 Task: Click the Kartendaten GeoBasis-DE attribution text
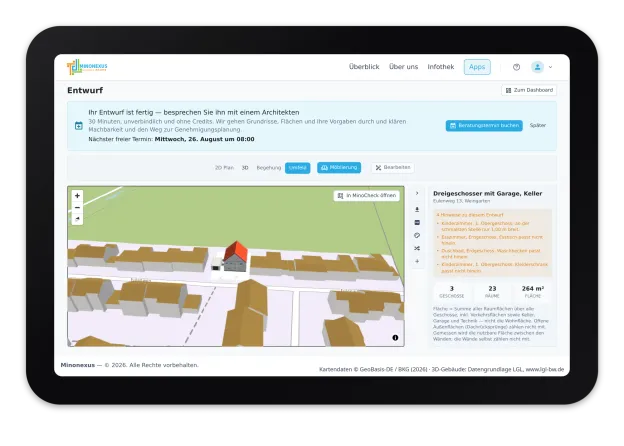click(441, 370)
